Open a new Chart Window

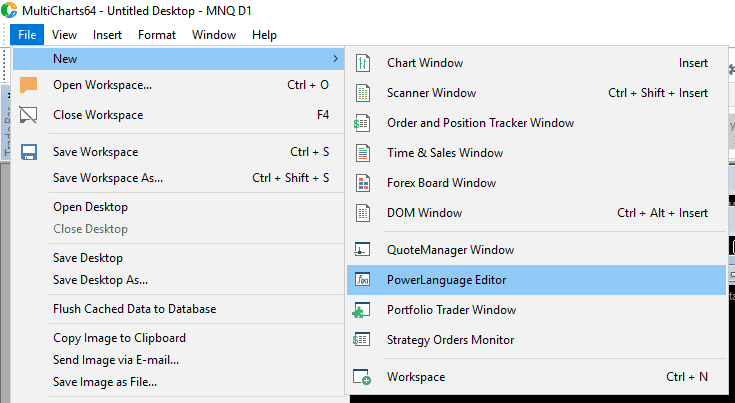536,63
